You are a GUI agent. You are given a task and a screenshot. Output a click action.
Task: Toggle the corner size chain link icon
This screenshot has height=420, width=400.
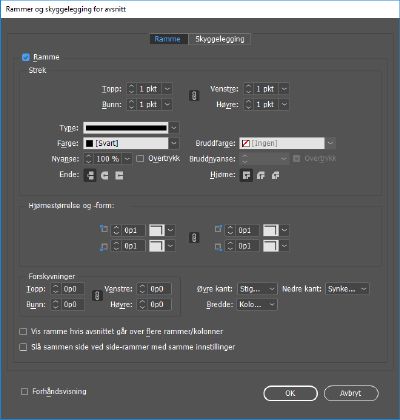tap(194, 238)
